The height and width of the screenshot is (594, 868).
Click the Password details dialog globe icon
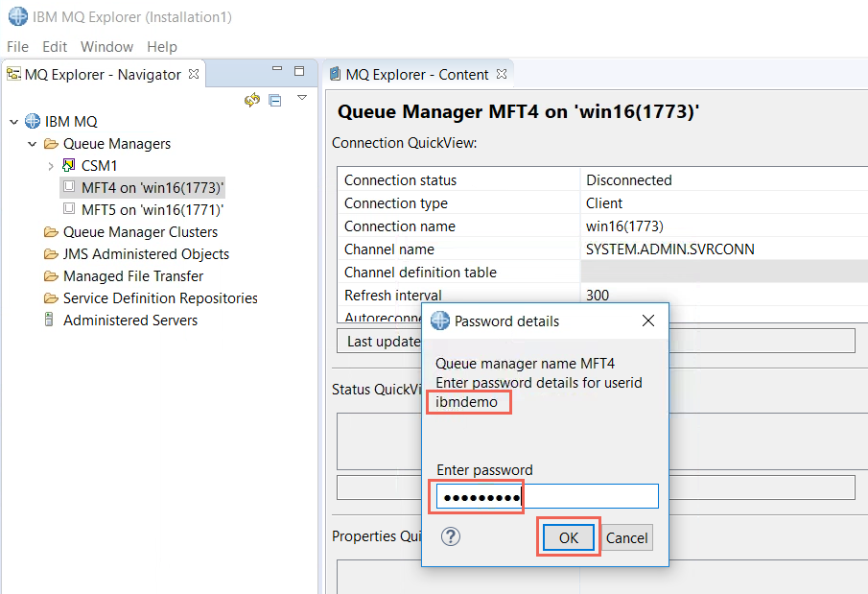[440, 321]
